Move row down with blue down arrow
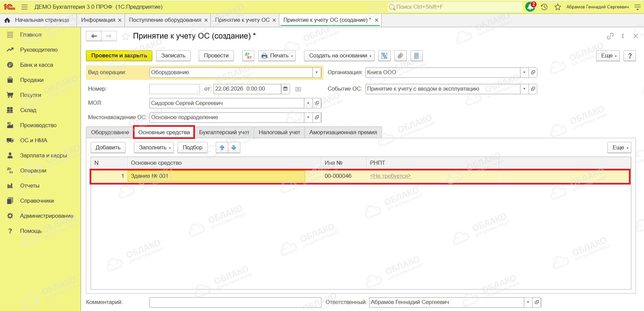This screenshot has height=311, width=644. click(234, 148)
